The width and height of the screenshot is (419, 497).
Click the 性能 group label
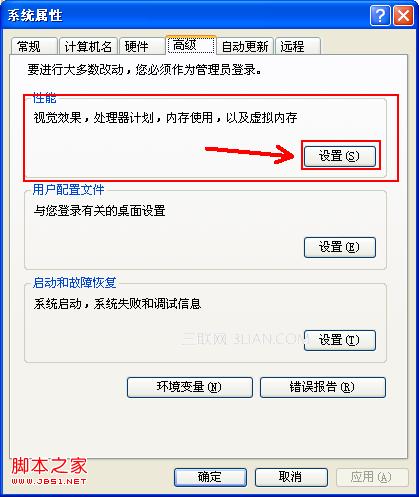45,98
